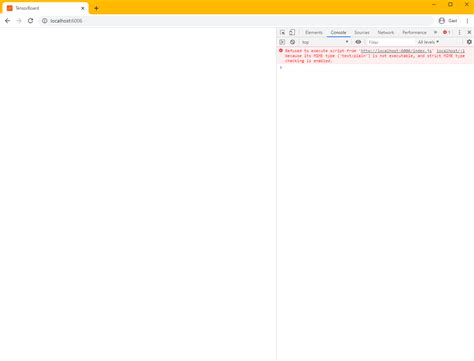Click the red error icon beside the message
The height and width of the screenshot is (361, 474).
click(x=281, y=51)
